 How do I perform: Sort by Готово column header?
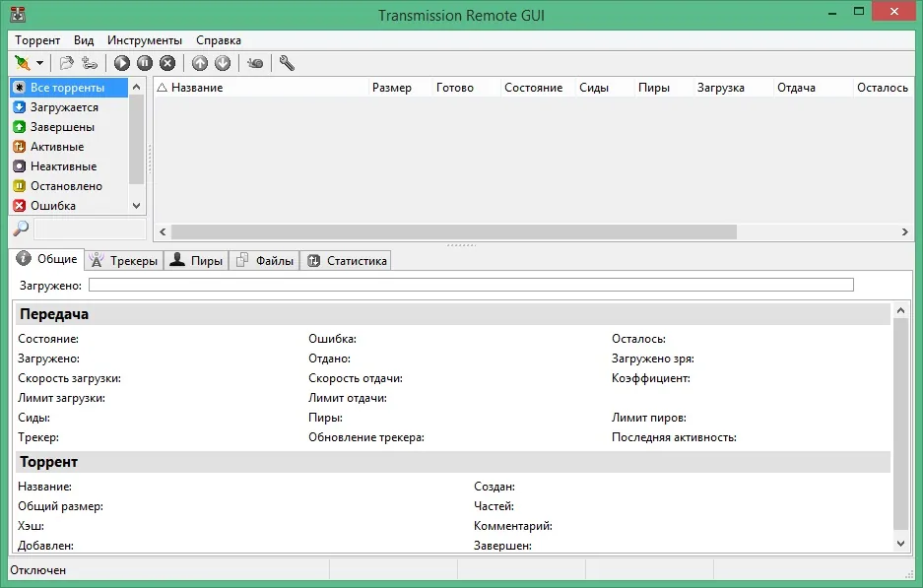click(x=466, y=87)
